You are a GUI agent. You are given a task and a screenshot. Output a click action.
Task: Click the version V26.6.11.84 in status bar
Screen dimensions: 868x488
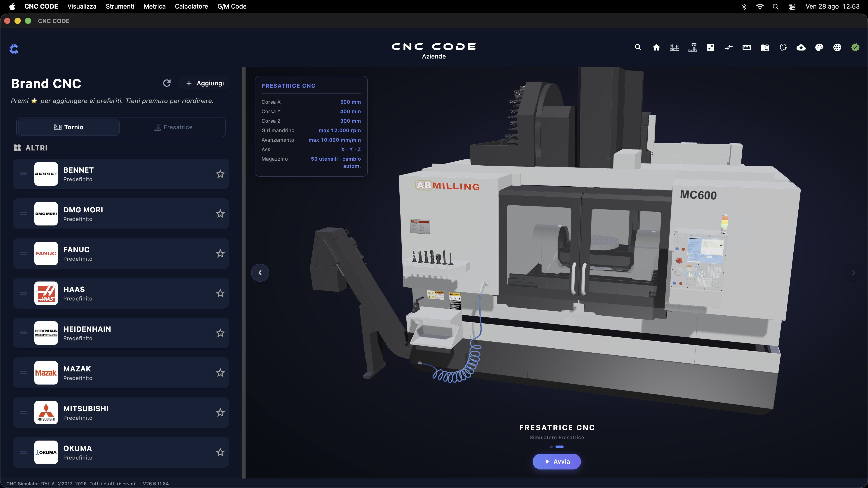coord(156,484)
